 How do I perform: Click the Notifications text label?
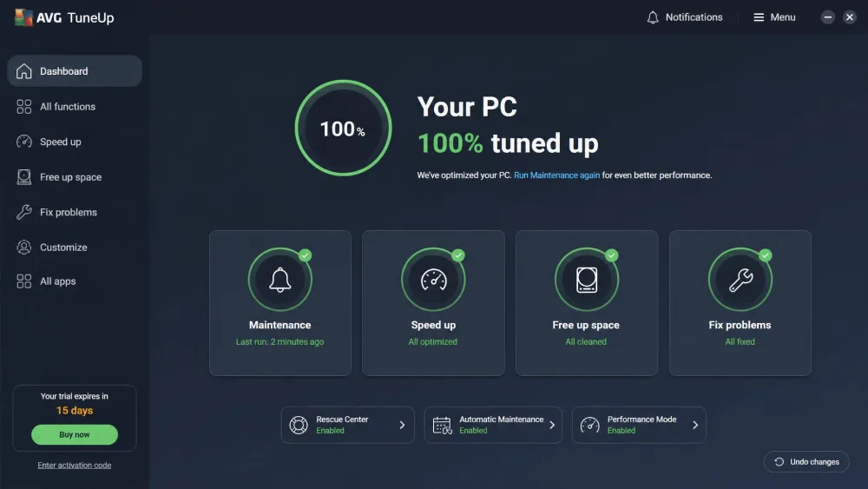pos(694,17)
